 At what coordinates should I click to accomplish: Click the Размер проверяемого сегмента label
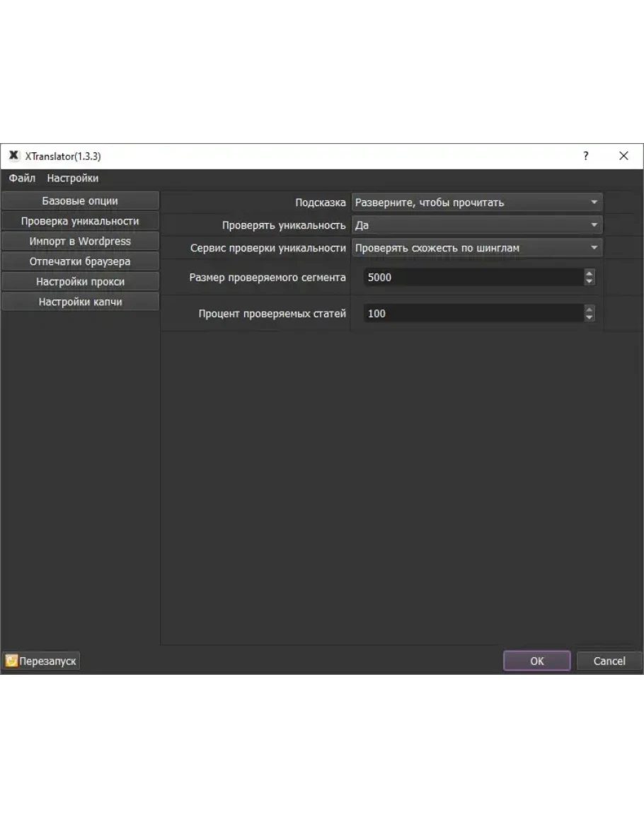click(268, 278)
